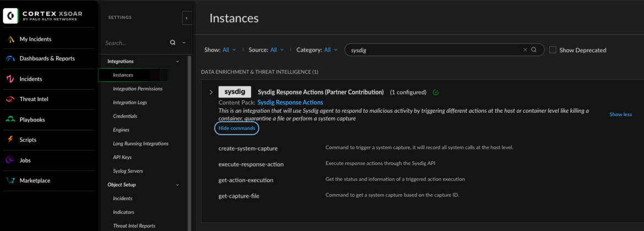Open Engines settings
The height and width of the screenshot is (231, 644).
[121, 130]
